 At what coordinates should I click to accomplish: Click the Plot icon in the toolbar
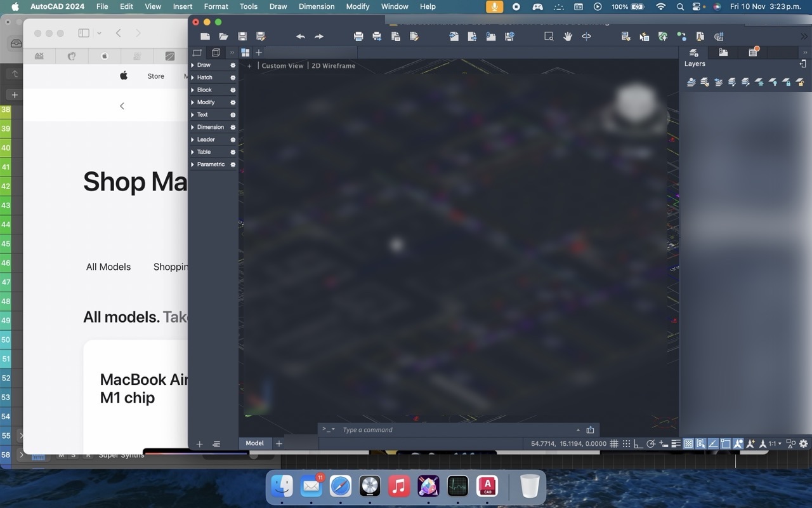[358, 36]
